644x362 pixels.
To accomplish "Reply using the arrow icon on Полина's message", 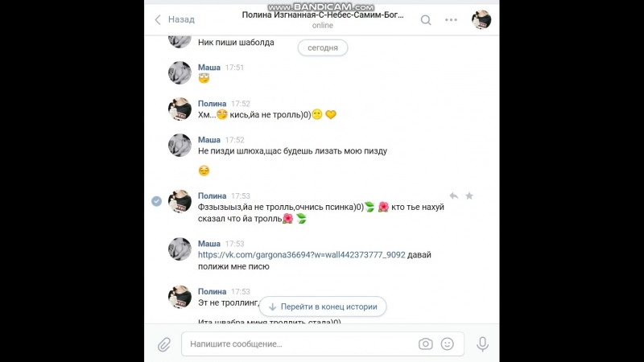I will coord(454,196).
